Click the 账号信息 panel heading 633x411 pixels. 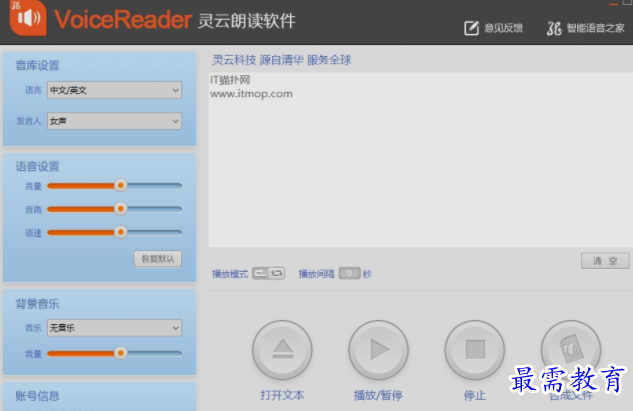tap(37, 396)
